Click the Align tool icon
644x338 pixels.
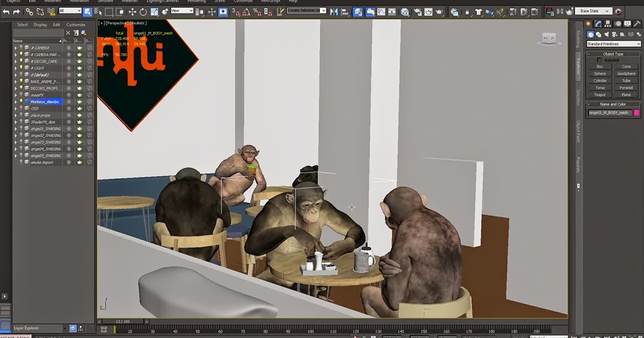click(344, 11)
